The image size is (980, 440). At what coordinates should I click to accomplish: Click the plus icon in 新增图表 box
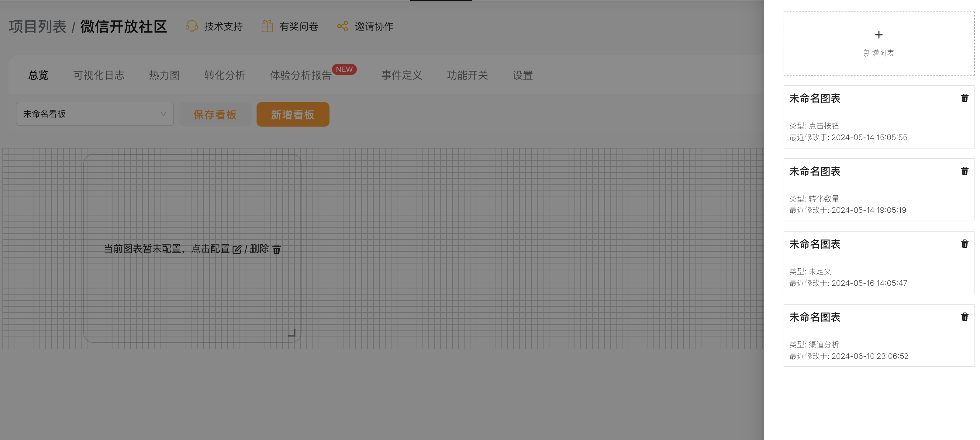point(879,35)
